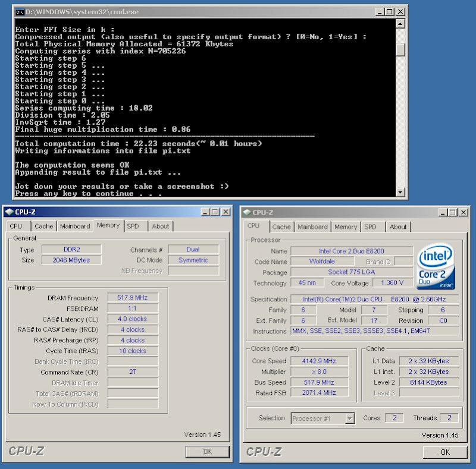Close the cmd.exe window
Viewport: 476px width, 469px height.
[x=400, y=12]
